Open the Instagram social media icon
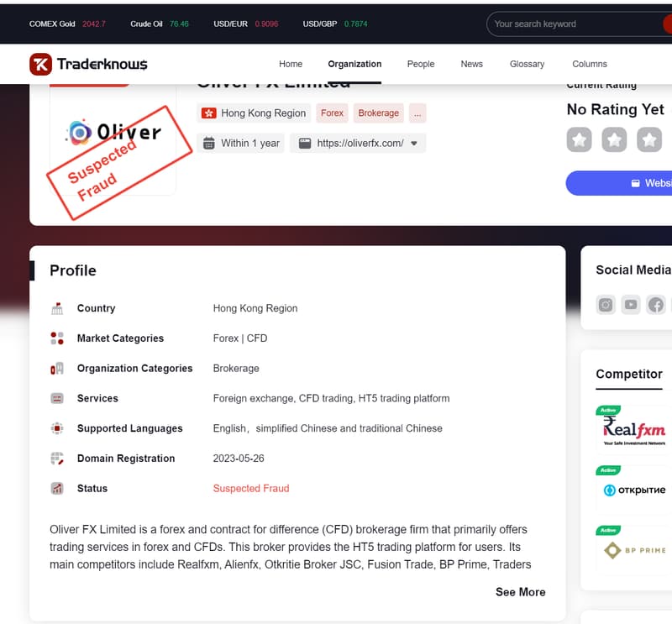Image resolution: width=672 pixels, height=624 pixels. click(606, 305)
